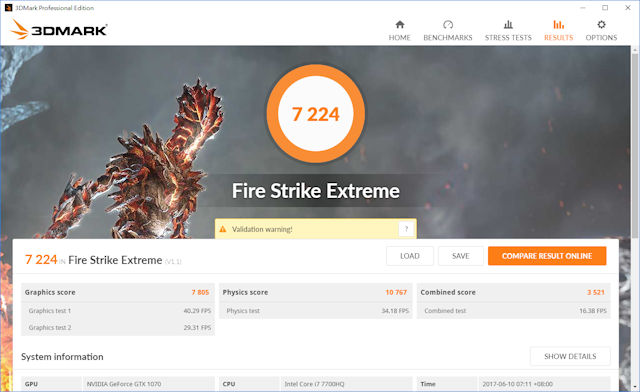
Task: Click the orange 7 224 result heading
Action: pos(41,260)
